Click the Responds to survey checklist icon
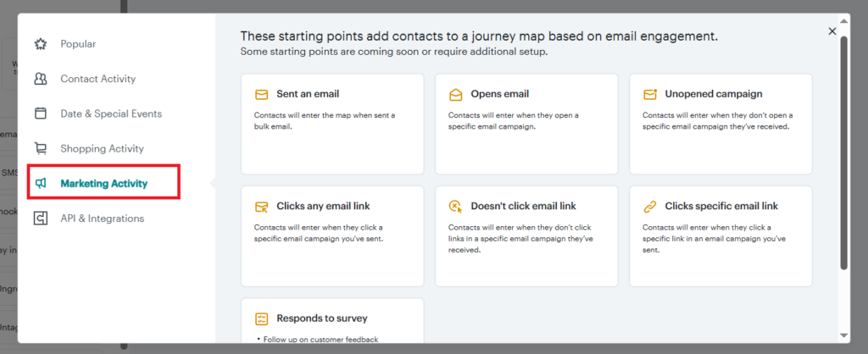 point(261,318)
